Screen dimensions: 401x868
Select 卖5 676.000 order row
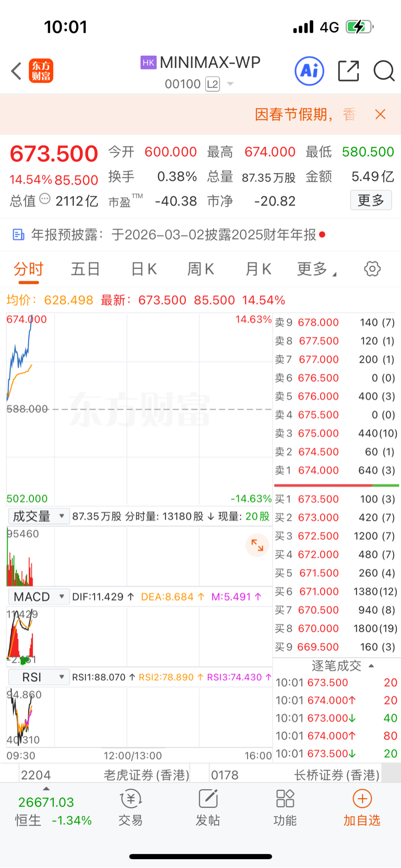point(336,396)
